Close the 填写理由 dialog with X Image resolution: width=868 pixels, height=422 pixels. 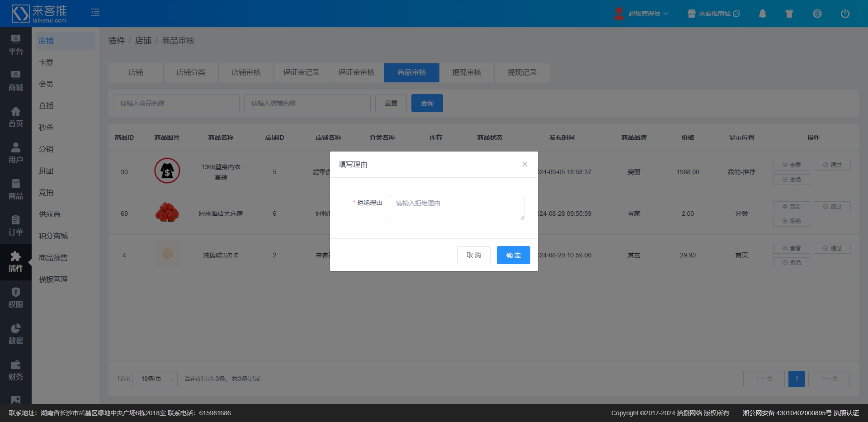(x=524, y=164)
